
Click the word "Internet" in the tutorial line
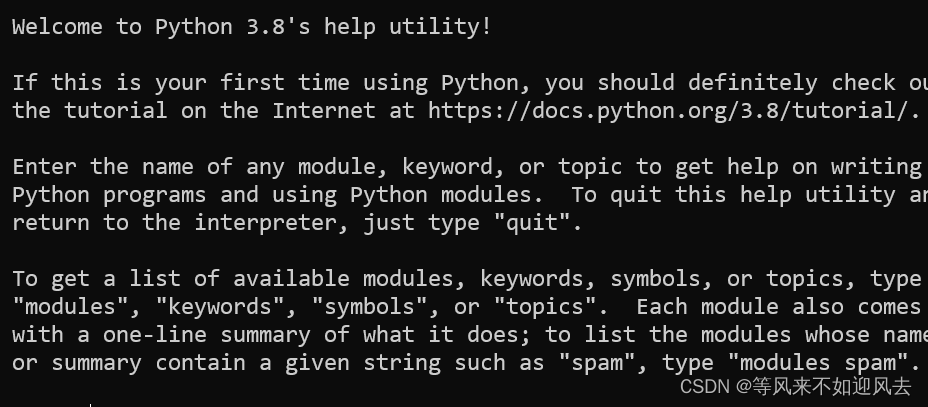click(324, 111)
